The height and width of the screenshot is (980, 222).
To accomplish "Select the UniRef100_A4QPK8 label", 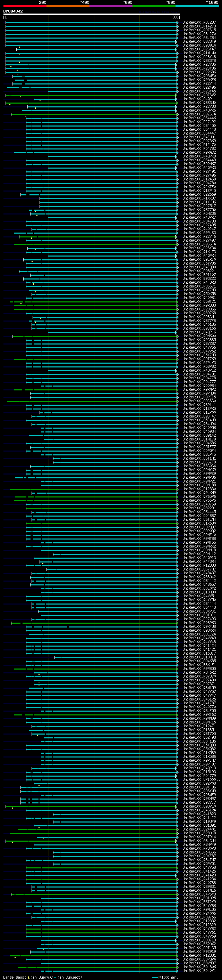I will coord(199,156).
